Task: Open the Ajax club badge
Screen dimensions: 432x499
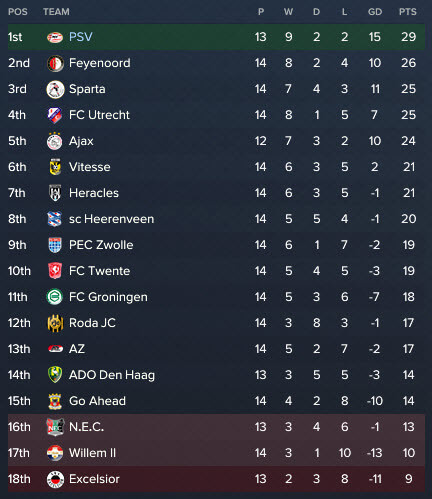Action: 55,141
